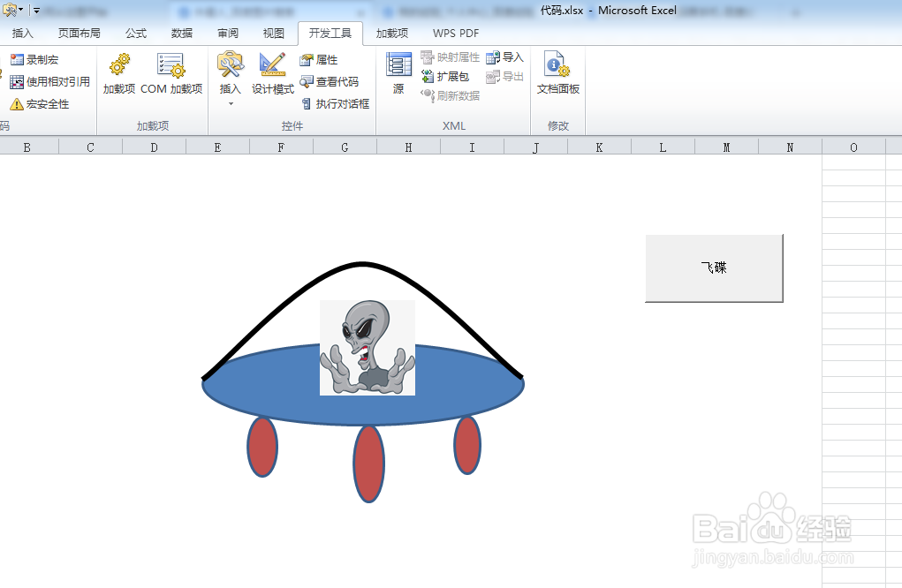Switch to the 视图 ribbon tab
The width and height of the screenshot is (902, 588).
pyautogui.click(x=273, y=33)
